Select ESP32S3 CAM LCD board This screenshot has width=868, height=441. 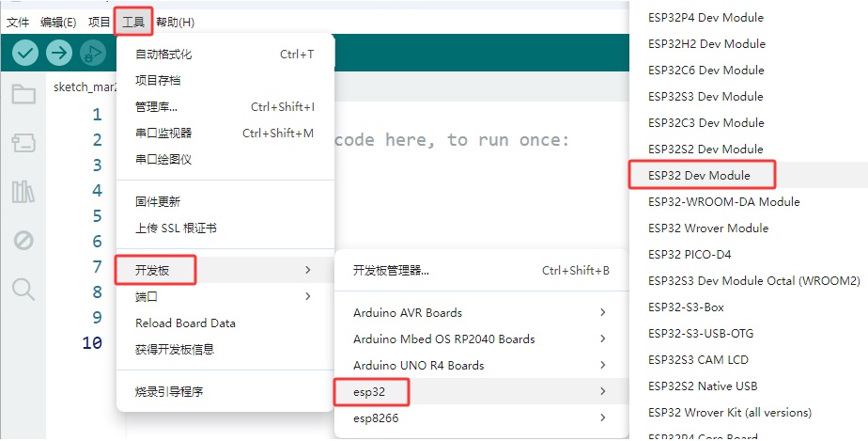(x=749, y=359)
